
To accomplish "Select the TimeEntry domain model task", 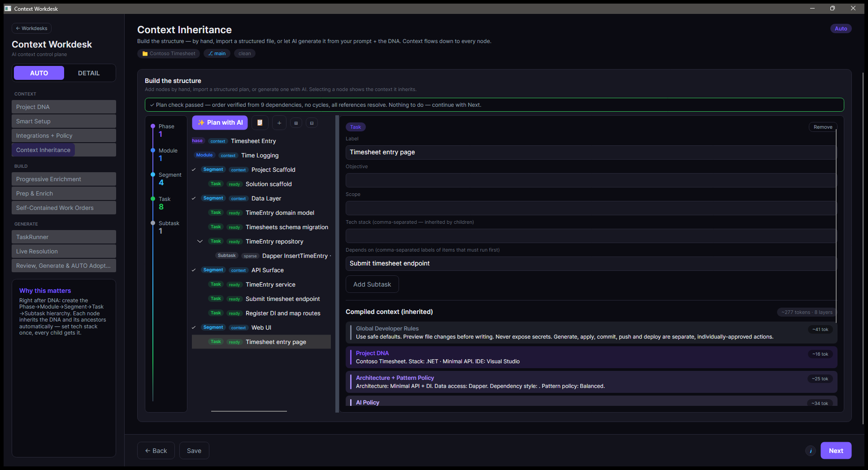I will coord(261,213).
